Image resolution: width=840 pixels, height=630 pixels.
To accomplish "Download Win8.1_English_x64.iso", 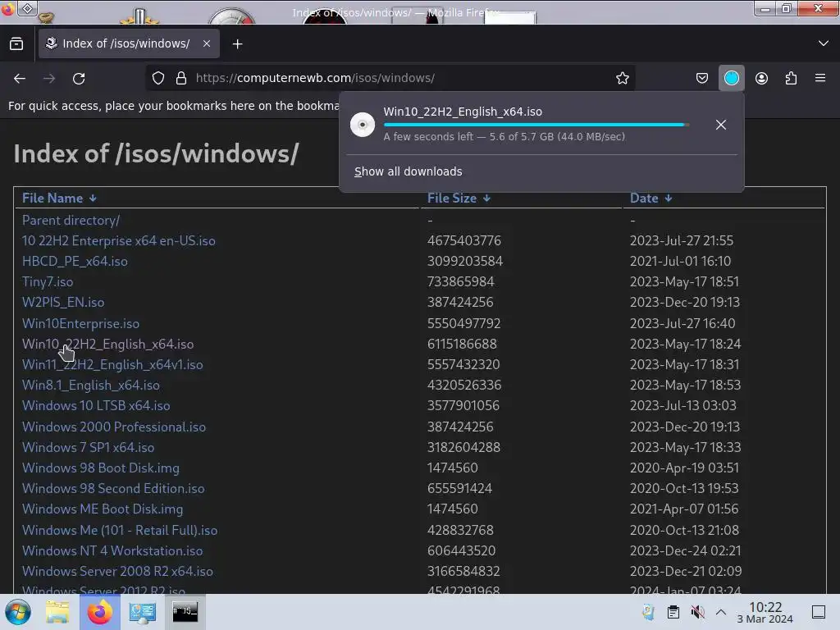I will [x=90, y=386].
